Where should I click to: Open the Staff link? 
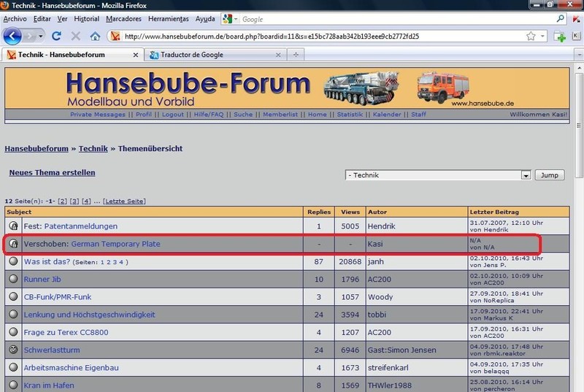418,115
